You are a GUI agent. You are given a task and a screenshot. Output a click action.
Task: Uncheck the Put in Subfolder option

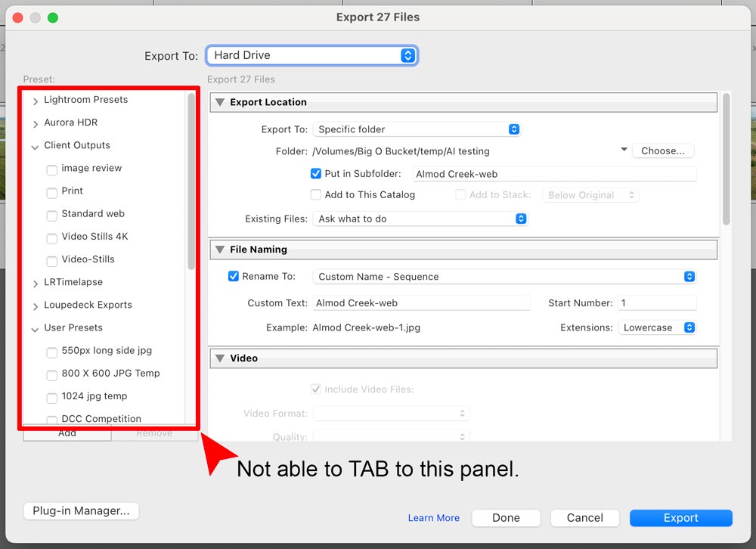[316, 173]
